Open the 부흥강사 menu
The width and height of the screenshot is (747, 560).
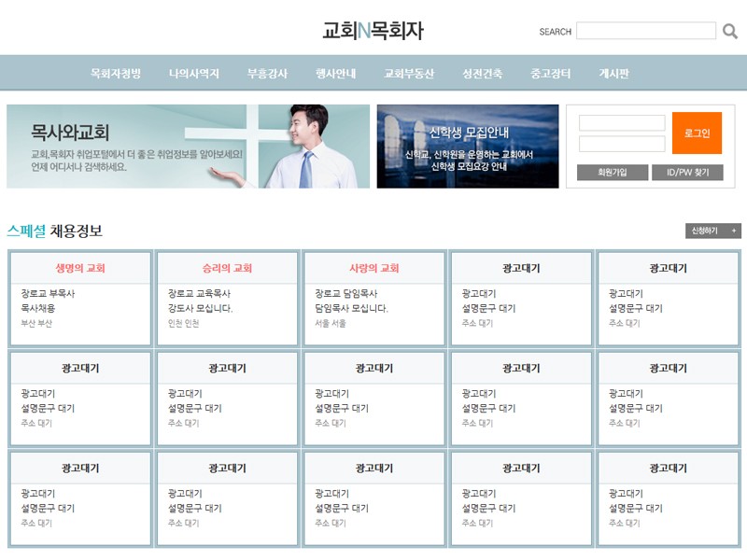pos(267,74)
